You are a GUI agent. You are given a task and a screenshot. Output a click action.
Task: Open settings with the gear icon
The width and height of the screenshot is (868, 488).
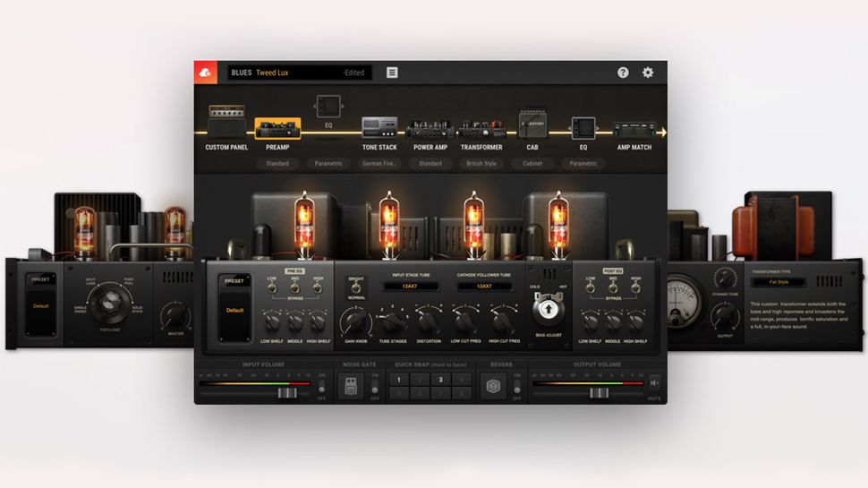click(x=648, y=73)
